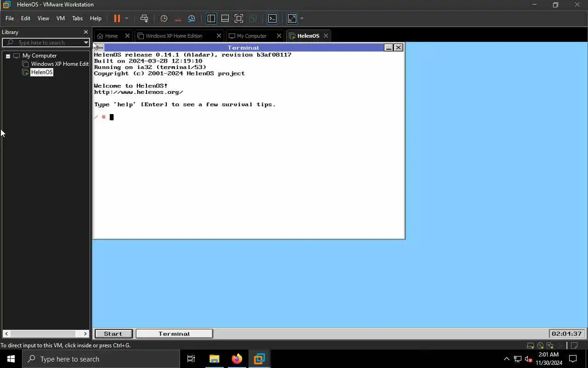Open the Edit menu
The width and height of the screenshot is (588, 368).
(26, 18)
